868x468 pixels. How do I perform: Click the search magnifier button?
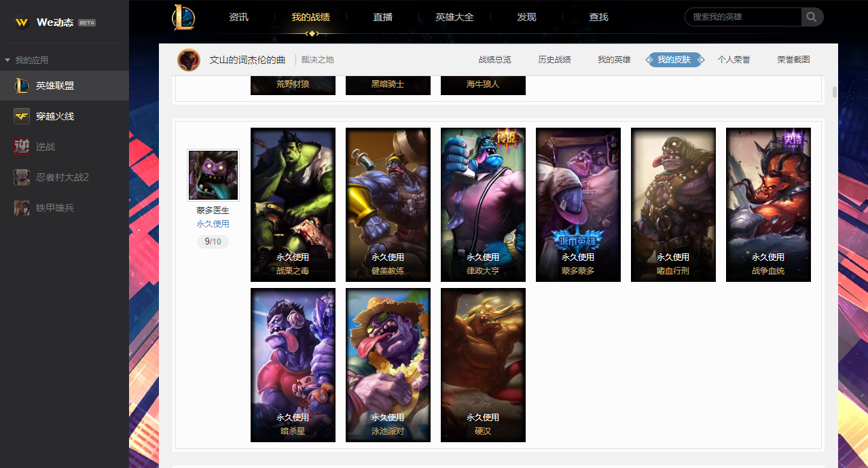[812, 17]
